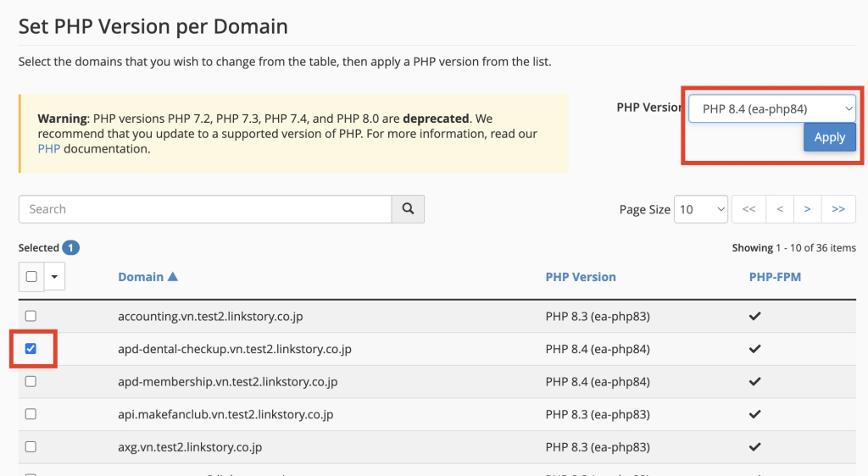Click PHP-FPM checkmark for axg.vn.test2 row
This screenshot has width=868, height=476.
(x=754, y=447)
